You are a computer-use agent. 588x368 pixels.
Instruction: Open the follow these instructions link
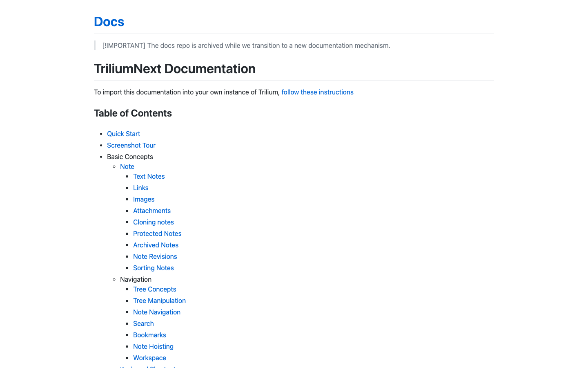pyautogui.click(x=317, y=92)
